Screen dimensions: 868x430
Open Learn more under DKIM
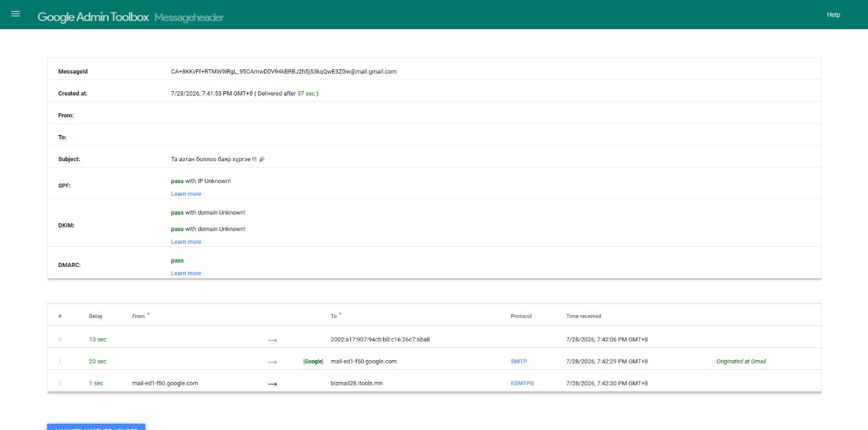[186, 242]
